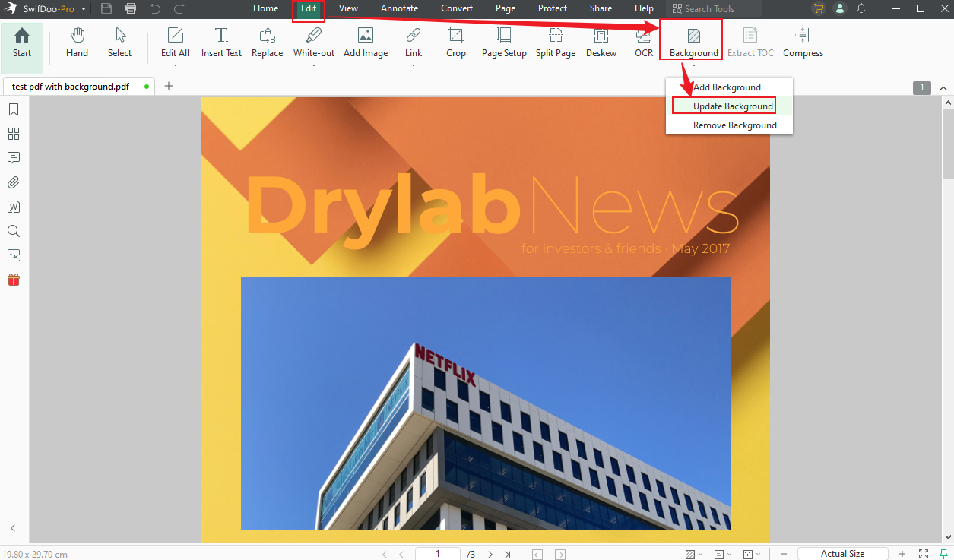Zoom in with the plus button
The height and width of the screenshot is (560, 954).
pyautogui.click(x=902, y=554)
